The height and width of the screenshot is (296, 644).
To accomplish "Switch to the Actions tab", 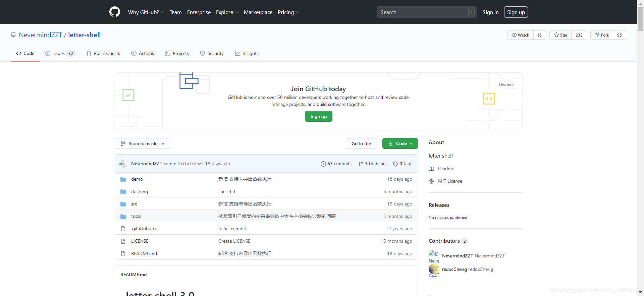I will 143,53.
